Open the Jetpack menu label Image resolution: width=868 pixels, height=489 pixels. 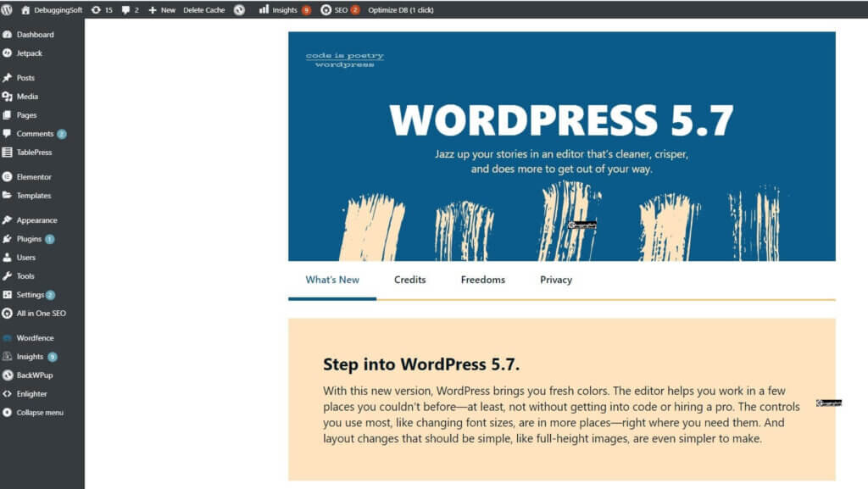tap(30, 53)
